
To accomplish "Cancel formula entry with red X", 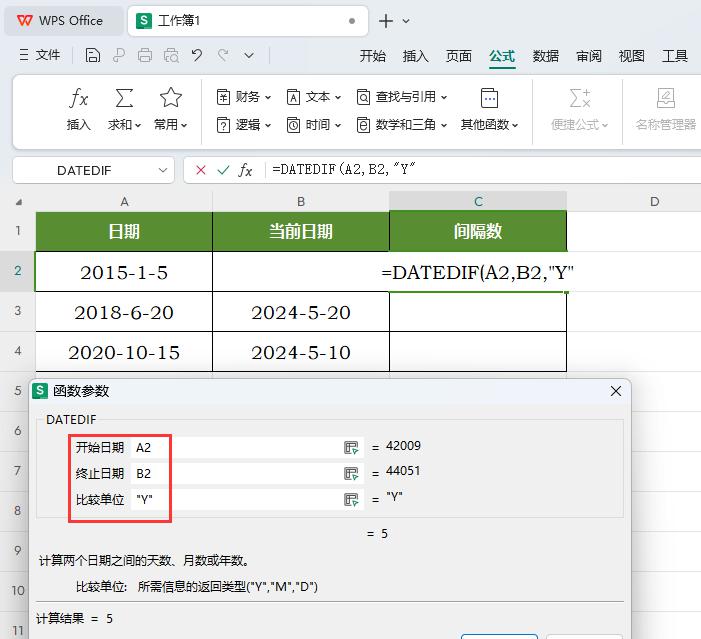I will pyautogui.click(x=201, y=170).
